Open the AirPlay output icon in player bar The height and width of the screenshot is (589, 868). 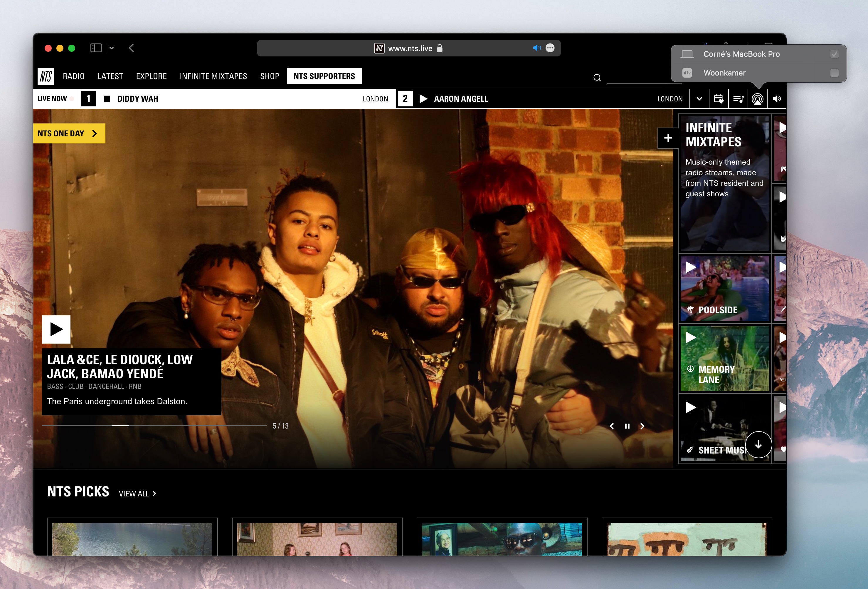pyautogui.click(x=758, y=99)
